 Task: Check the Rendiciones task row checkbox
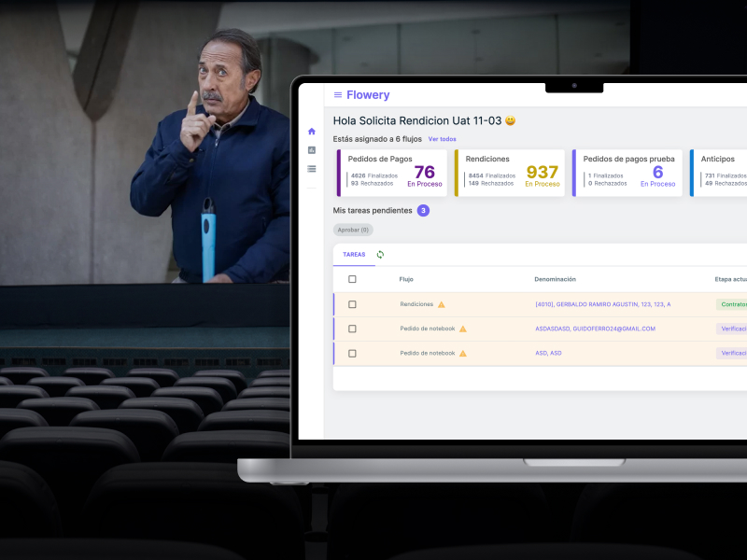[x=352, y=304]
